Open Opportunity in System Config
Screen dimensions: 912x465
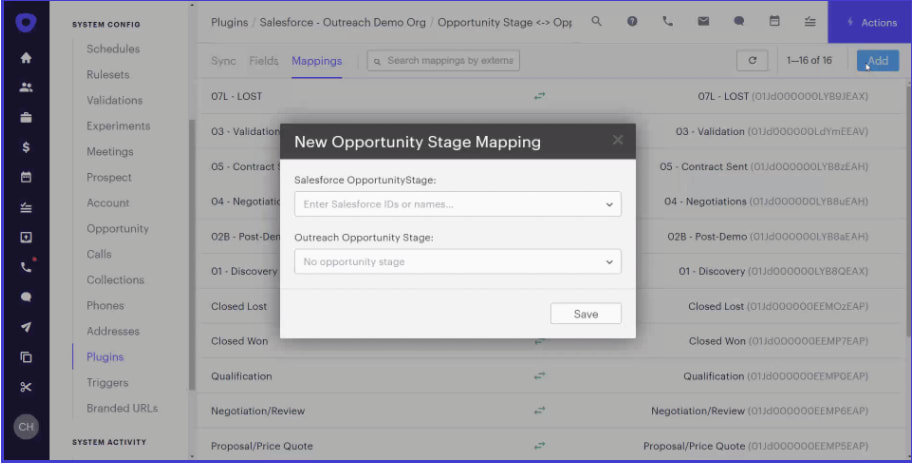[117, 228]
